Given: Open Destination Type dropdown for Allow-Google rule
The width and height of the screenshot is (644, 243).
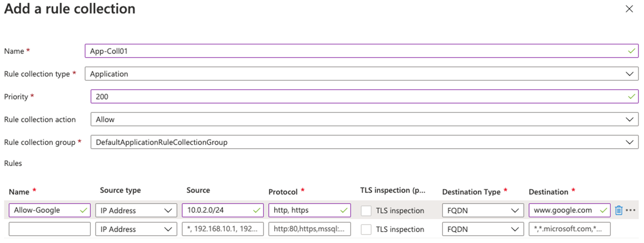Looking at the screenshot, I should (483, 210).
